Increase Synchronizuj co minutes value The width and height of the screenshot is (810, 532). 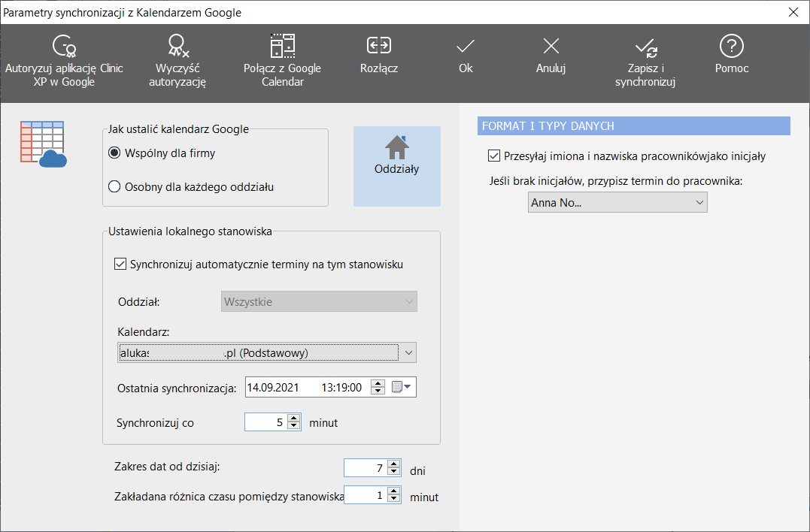294,419
